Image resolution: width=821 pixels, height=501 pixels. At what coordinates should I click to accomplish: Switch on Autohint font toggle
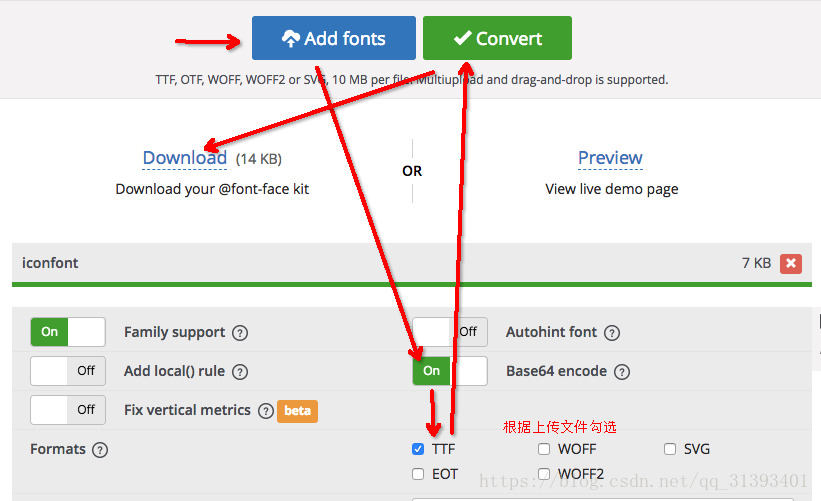450,332
